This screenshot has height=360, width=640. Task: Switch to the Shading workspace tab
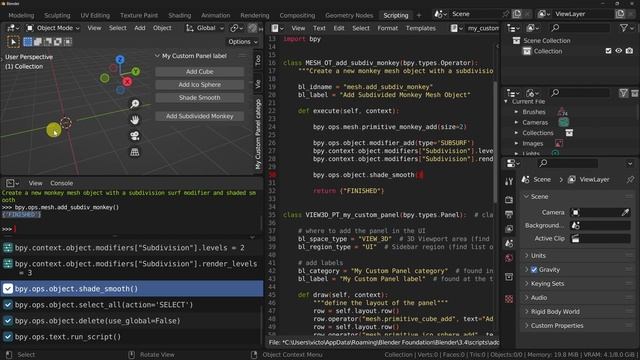click(x=180, y=16)
